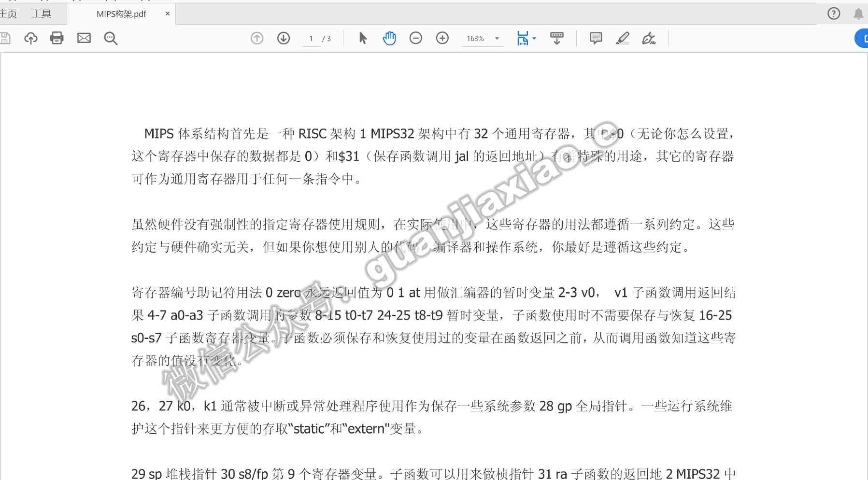Open the help question mark icon
The image size is (868, 480).
[834, 14]
